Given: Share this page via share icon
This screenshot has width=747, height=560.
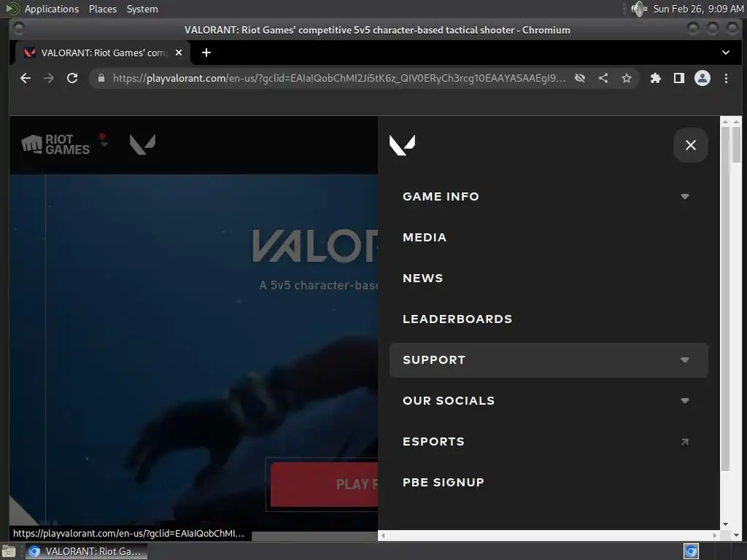Looking at the screenshot, I should pos(603,78).
